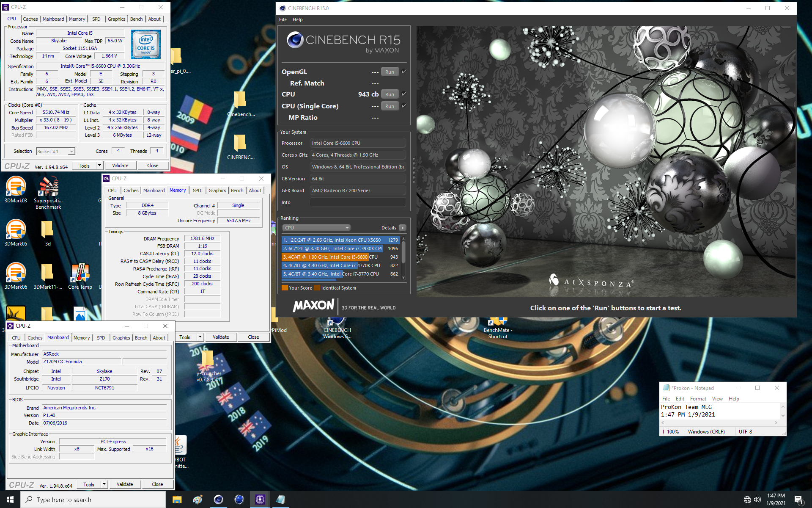The image size is (812, 508).
Task: Open the 3DMark11 folder icon
Action: tap(47, 276)
